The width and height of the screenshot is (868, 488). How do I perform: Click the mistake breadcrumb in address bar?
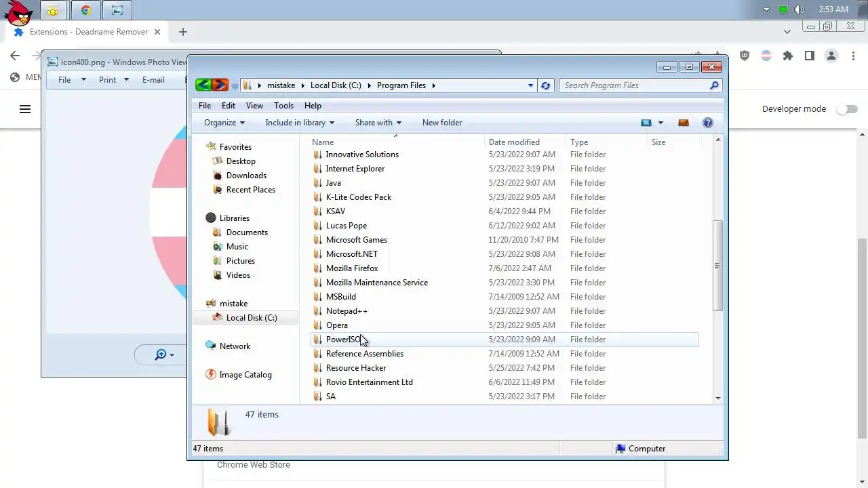coord(281,85)
